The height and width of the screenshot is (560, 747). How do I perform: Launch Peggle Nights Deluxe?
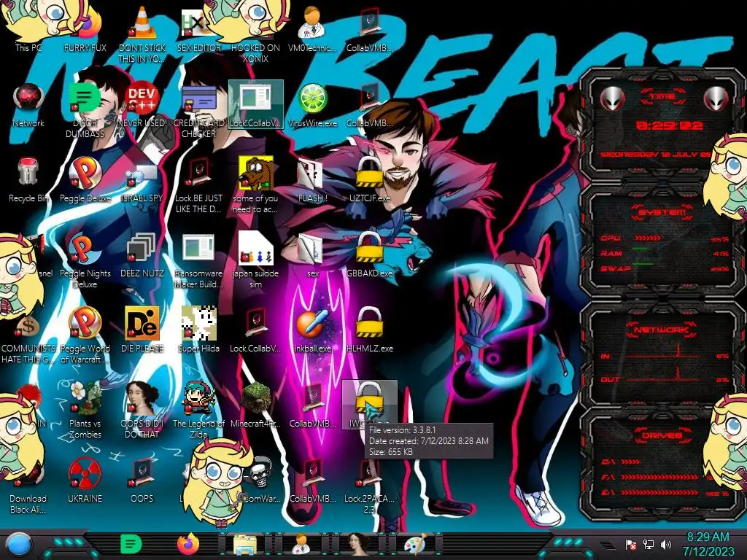(x=85, y=261)
